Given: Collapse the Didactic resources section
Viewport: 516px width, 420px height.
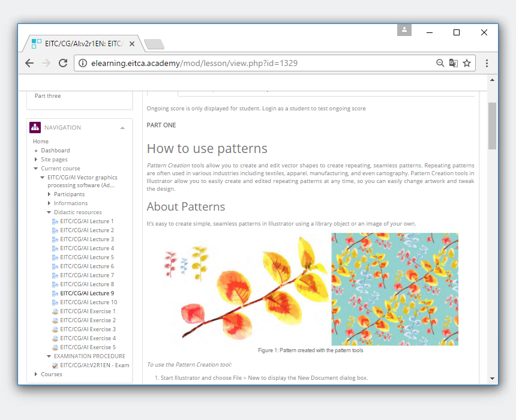Looking at the screenshot, I should pyautogui.click(x=49, y=212).
